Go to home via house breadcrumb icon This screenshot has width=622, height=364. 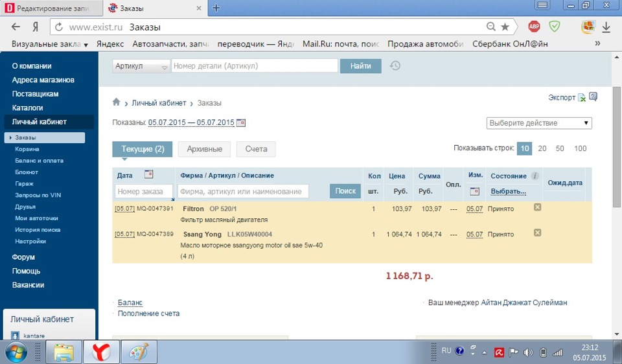(x=116, y=102)
